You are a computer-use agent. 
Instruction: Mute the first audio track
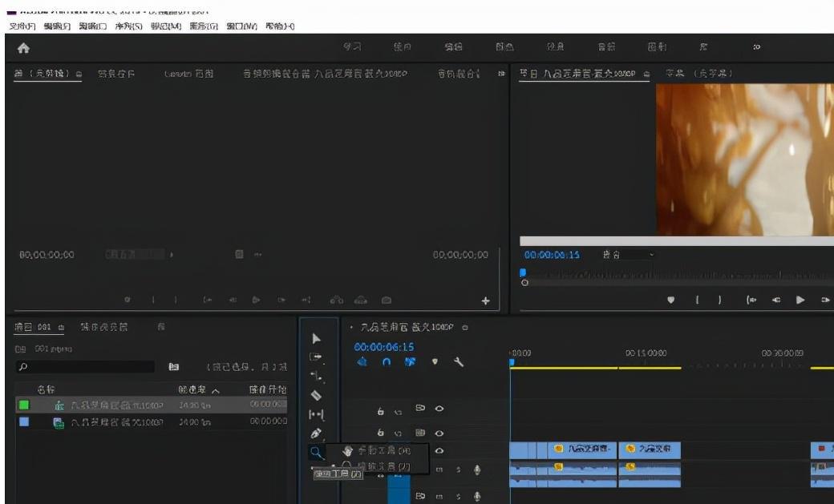[439, 470]
